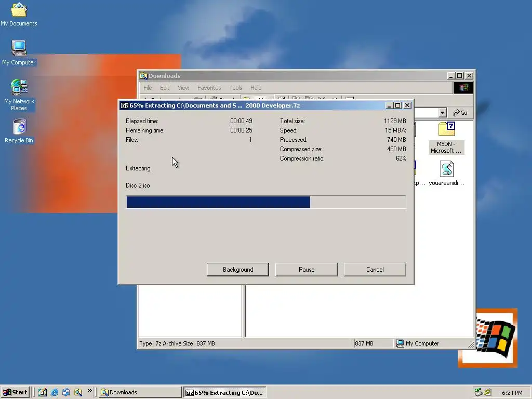532x399 pixels.
Task: Send extraction to Background
Action: pyautogui.click(x=238, y=270)
